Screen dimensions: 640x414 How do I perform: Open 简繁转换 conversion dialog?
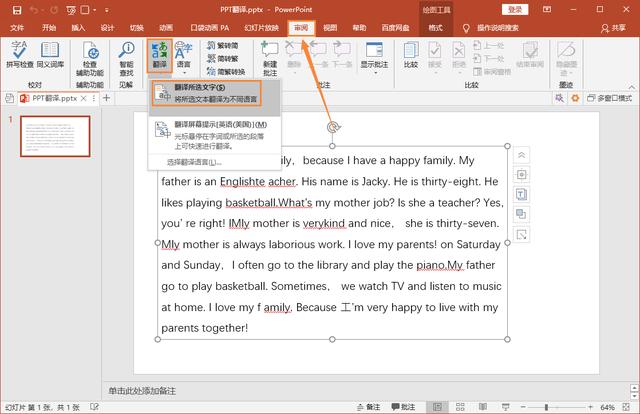226,71
